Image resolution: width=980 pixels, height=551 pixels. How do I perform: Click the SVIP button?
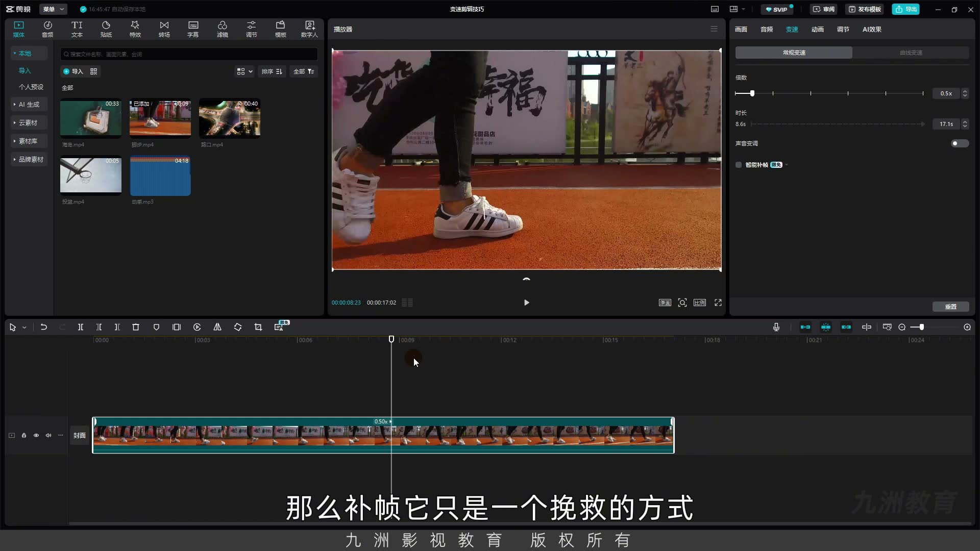777,9
